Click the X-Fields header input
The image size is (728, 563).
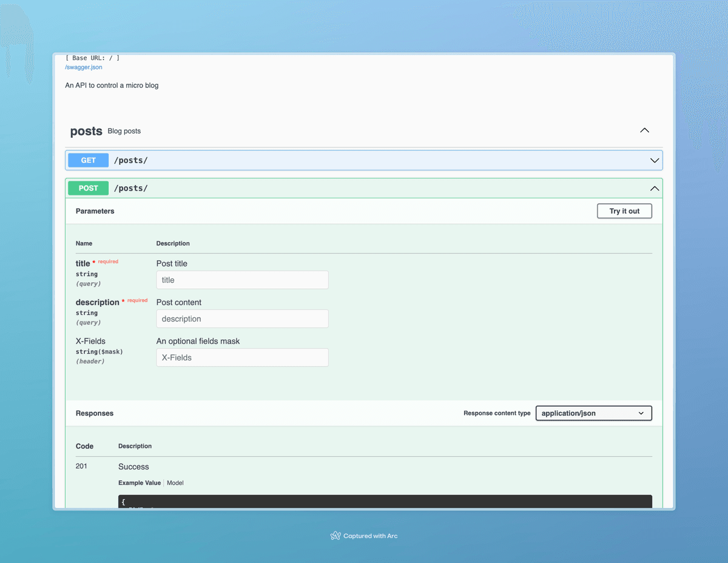[x=242, y=357]
